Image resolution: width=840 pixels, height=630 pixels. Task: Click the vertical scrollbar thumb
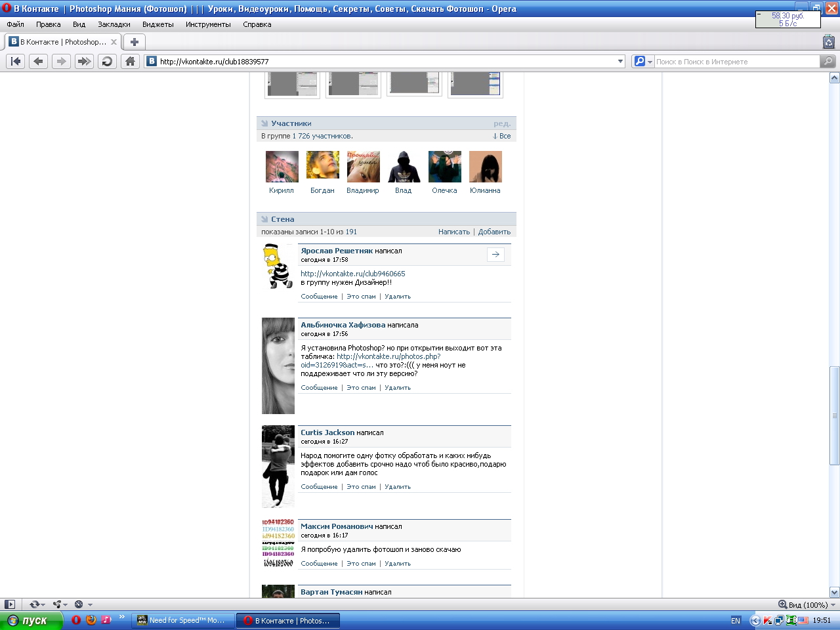(x=835, y=415)
